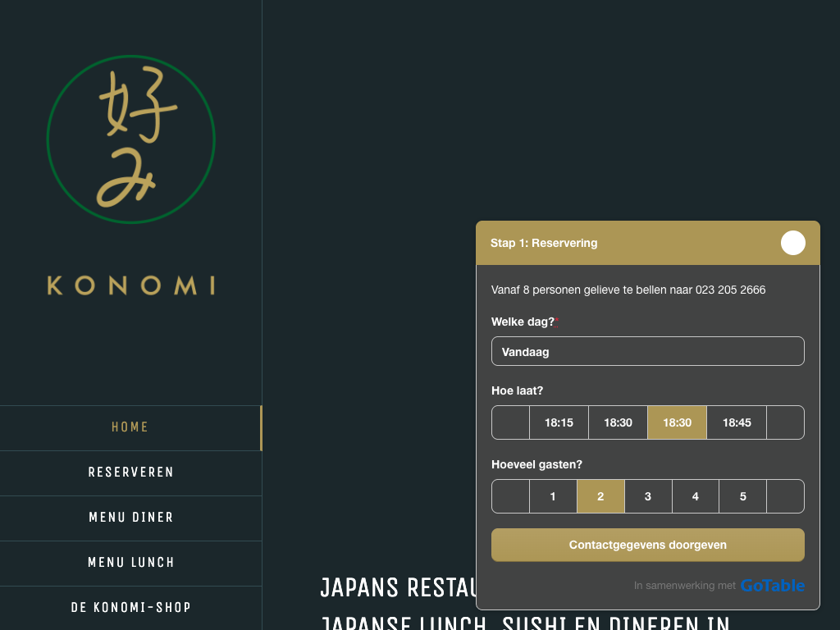Open the Menu Lunch page
The image size is (840, 630).
pos(130,563)
